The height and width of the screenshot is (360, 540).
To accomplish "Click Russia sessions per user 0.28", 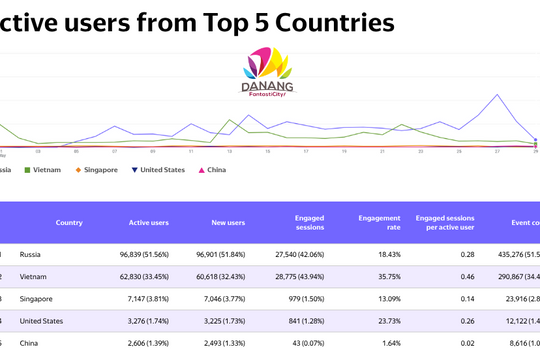I will pyautogui.click(x=468, y=255).
